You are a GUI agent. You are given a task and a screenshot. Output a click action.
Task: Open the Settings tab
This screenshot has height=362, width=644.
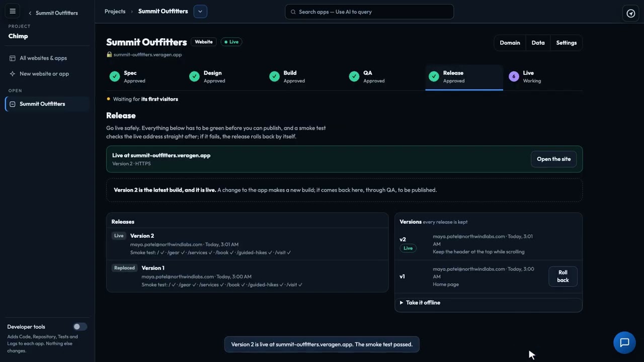coord(566,43)
